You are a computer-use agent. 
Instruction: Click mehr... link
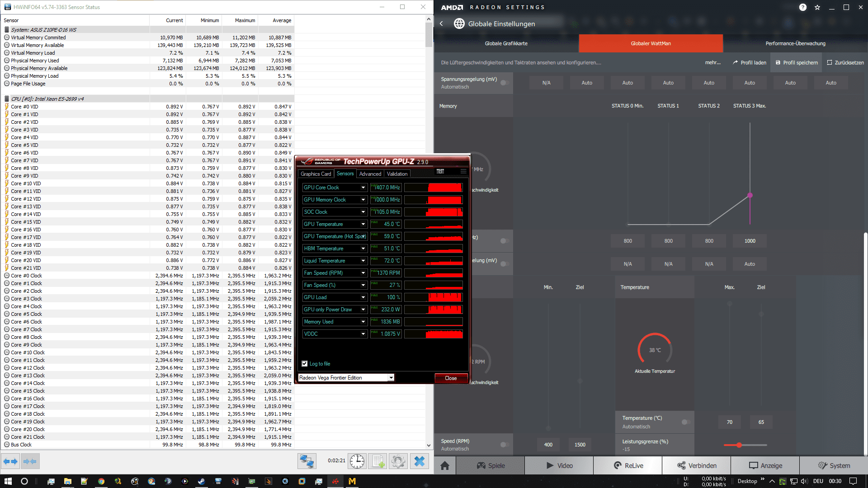click(713, 63)
